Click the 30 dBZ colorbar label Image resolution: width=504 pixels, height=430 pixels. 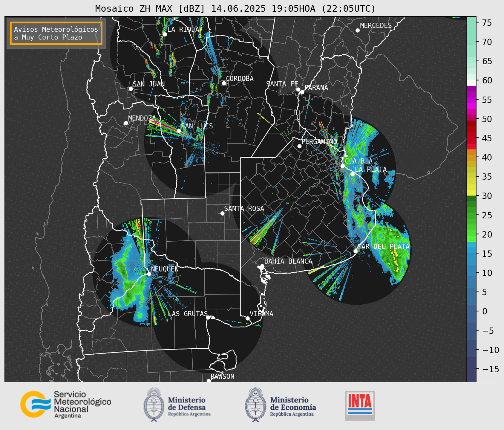487,196
